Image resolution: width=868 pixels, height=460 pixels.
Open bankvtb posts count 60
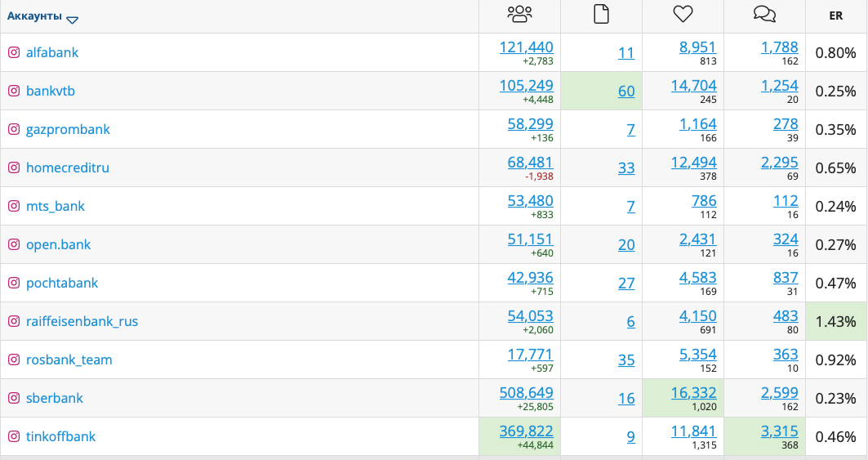(x=626, y=91)
